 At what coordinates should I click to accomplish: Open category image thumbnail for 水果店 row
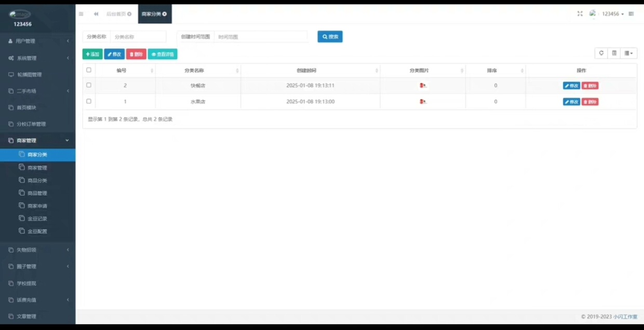pyautogui.click(x=423, y=102)
